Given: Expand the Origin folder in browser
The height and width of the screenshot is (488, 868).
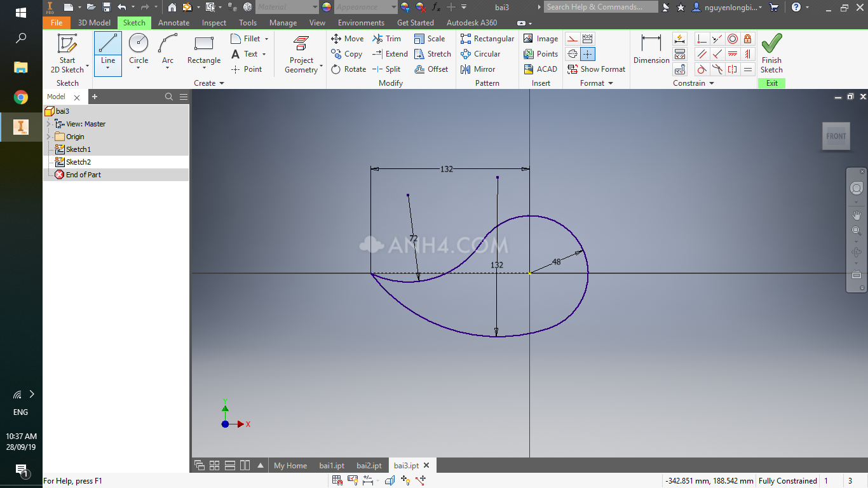Looking at the screenshot, I should (49, 137).
